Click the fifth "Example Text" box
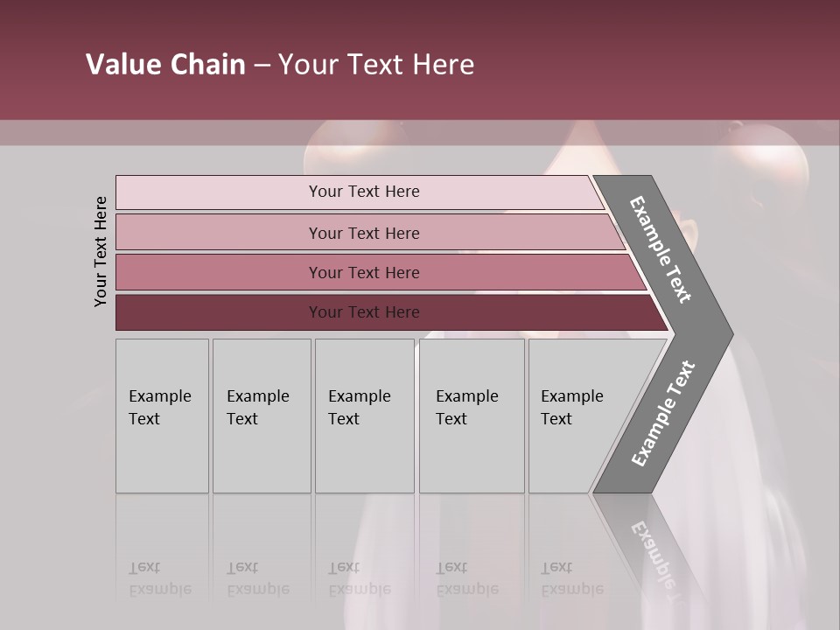Screen dimensions: 840x630 (573, 416)
